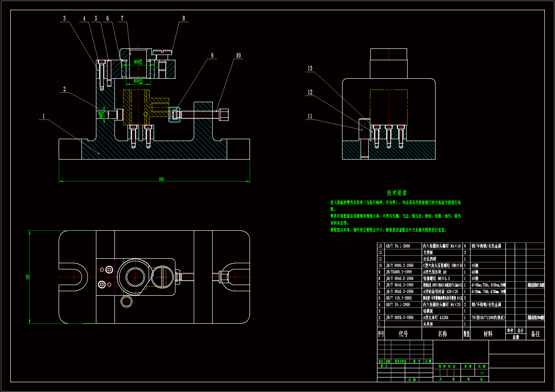Select the 100 width dimension text
555x392 pixels.
[x=27, y=277]
